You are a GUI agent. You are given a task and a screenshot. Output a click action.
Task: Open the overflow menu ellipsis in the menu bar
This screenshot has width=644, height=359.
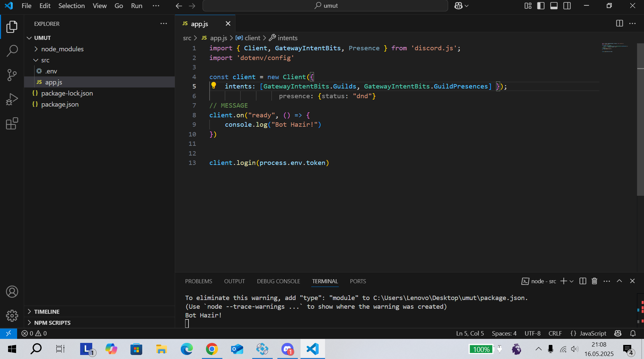coord(156,6)
